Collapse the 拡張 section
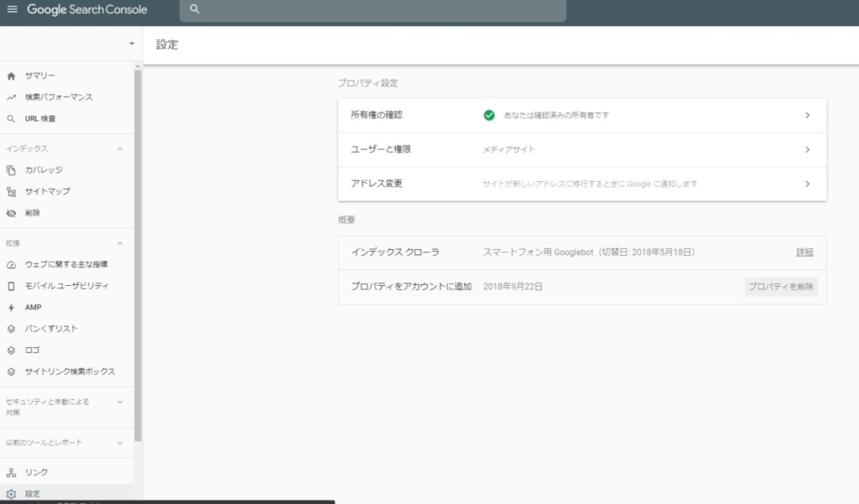Image resolution: width=859 pixels, height=504 pixels. (x=119, y=243)
